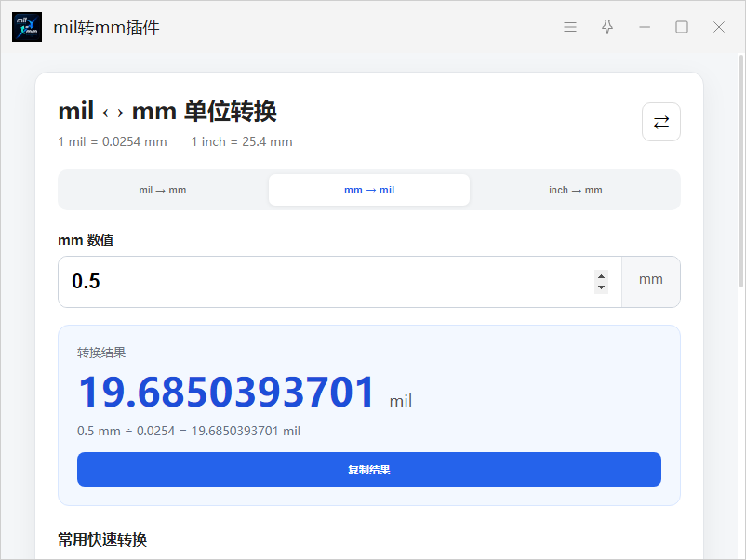Screen dimensions: 746x560
Task: Click the 1 inch = 25.4 mm text
Action: 242,141
